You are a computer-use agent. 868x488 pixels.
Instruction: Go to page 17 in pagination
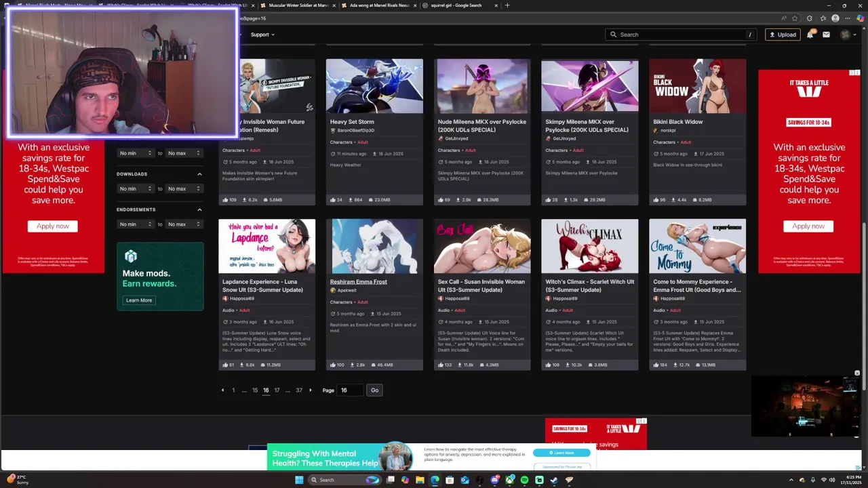coord(277,390)
